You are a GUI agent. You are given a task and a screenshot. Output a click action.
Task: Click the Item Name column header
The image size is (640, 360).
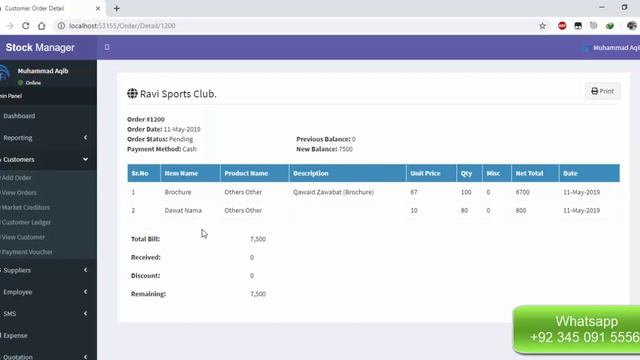(190, 173)
